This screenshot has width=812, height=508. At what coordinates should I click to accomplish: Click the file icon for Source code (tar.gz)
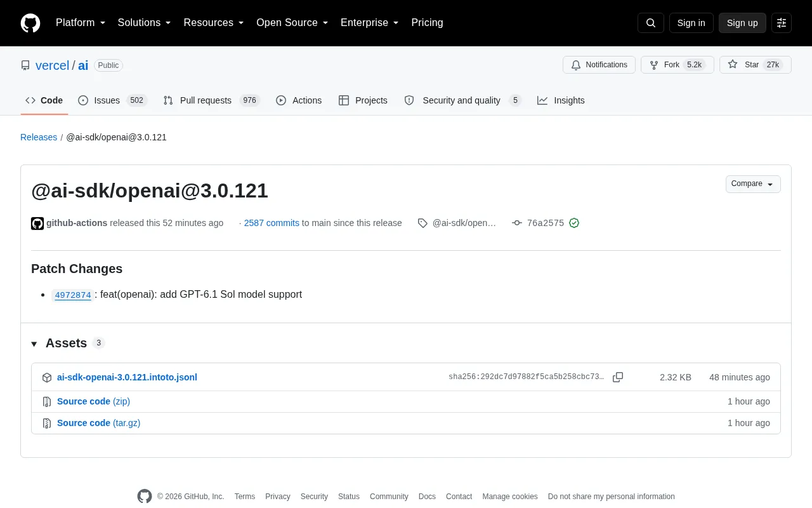(x=47, y=423)
